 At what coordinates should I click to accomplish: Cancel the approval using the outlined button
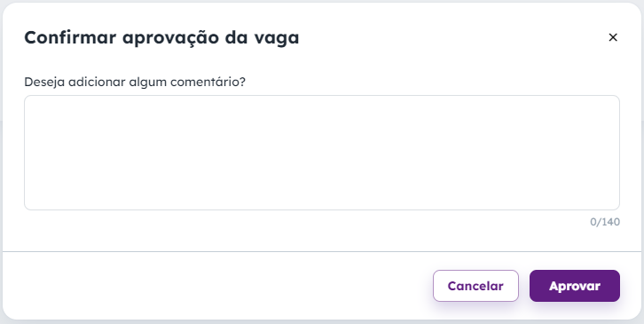click(475, 286)
